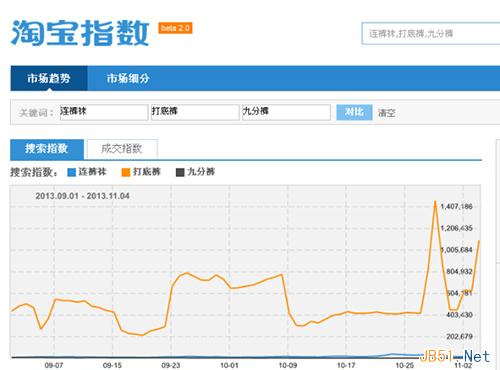Click the orange line's highest peak point

(x=435, y=201)
